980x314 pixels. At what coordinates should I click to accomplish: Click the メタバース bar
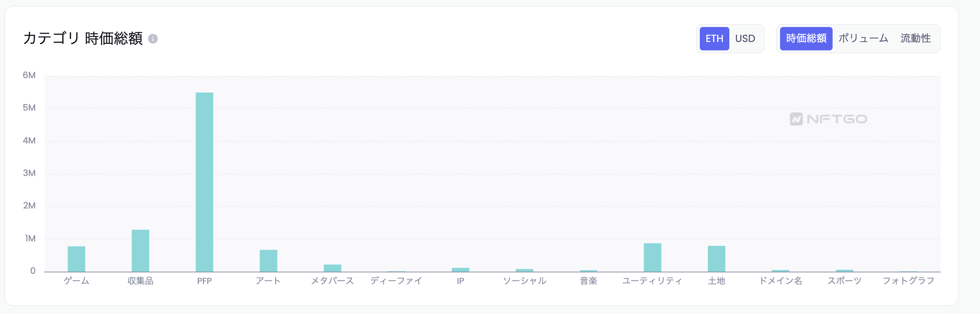(332, 268)
